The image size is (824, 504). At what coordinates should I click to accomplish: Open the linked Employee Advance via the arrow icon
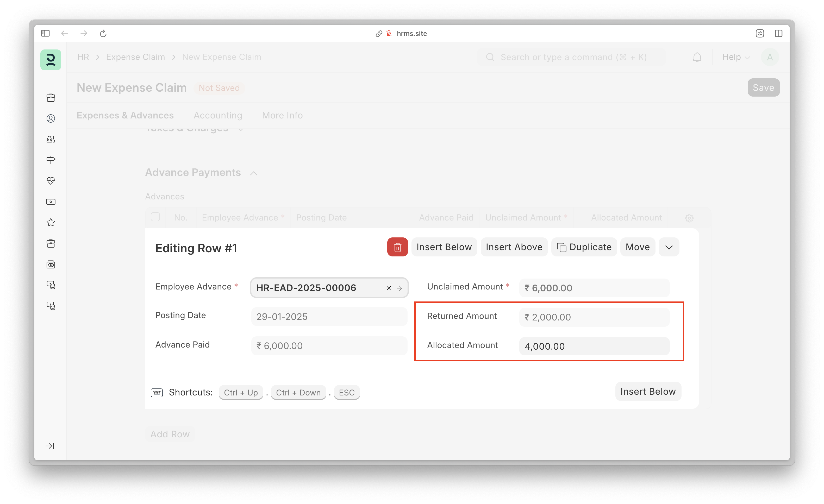pyautogui.click(x=399, y=288)
